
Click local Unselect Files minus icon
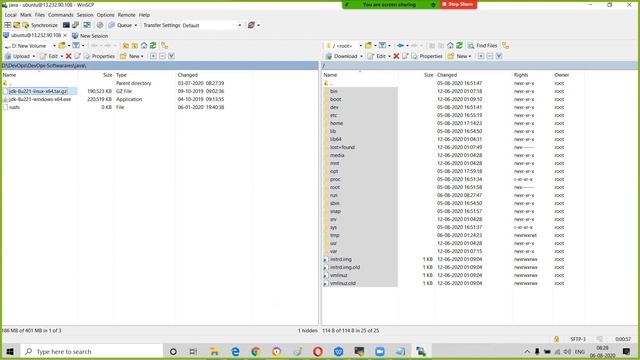pyautogui.click(x=162, y=56)
